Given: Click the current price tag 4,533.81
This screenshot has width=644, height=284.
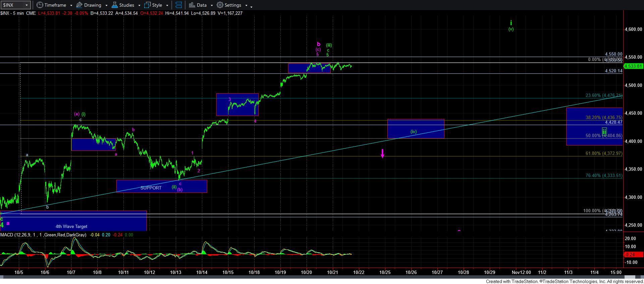Looking at the screenshot, I should (x=633, y=66).
